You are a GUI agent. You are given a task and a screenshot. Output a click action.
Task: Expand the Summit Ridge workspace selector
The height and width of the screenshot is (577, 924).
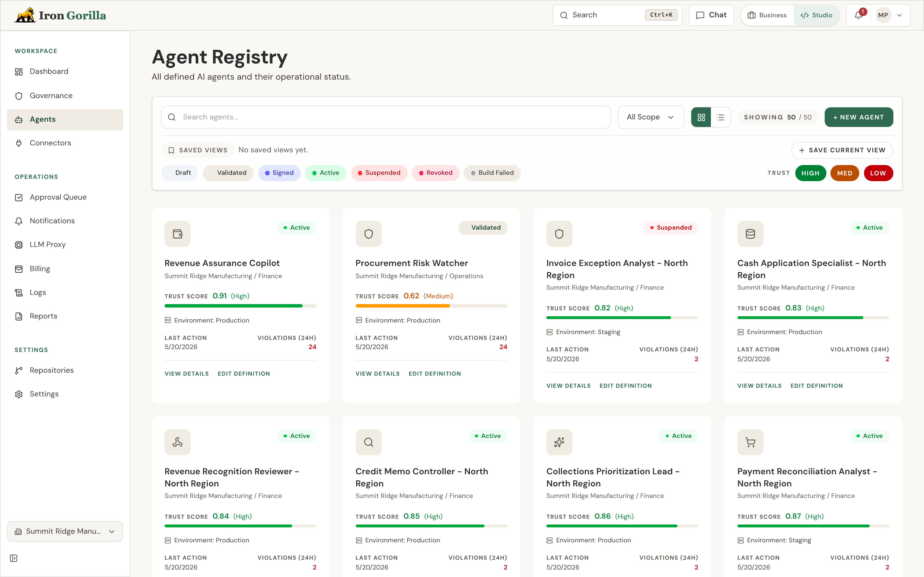coord(65,531)
